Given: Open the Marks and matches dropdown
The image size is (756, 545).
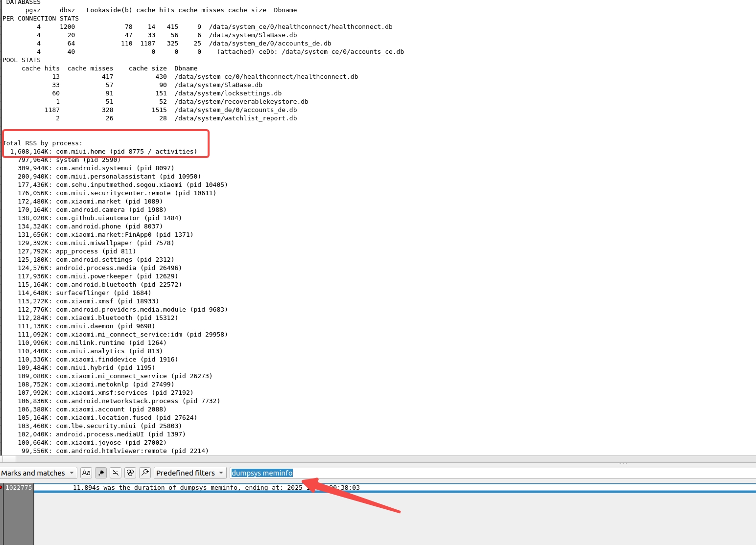Looking at the screenshot, I should click(x=38, y=473).
